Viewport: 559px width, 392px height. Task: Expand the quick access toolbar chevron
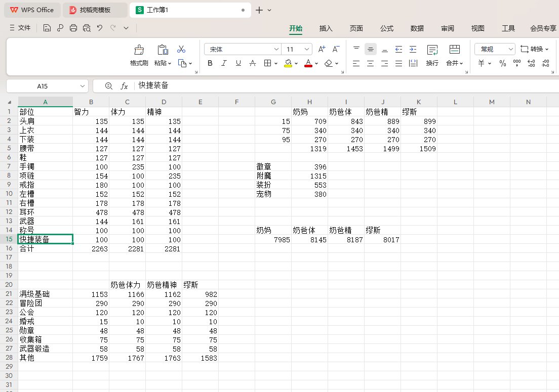point(126,28)
